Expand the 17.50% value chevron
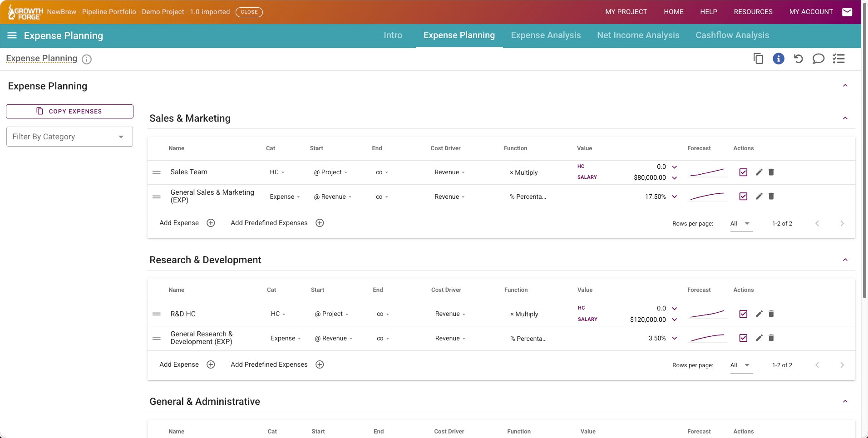 (675, 197)
